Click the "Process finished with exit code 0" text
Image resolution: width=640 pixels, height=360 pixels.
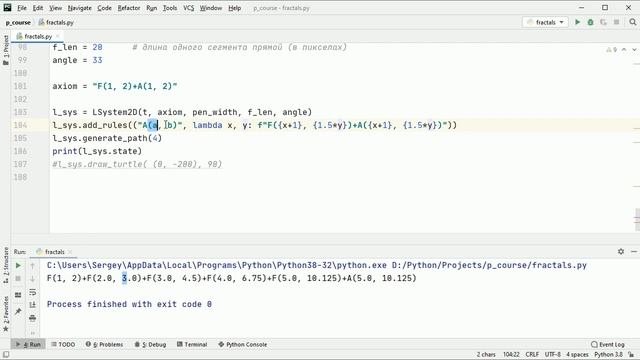click(129, 304)
